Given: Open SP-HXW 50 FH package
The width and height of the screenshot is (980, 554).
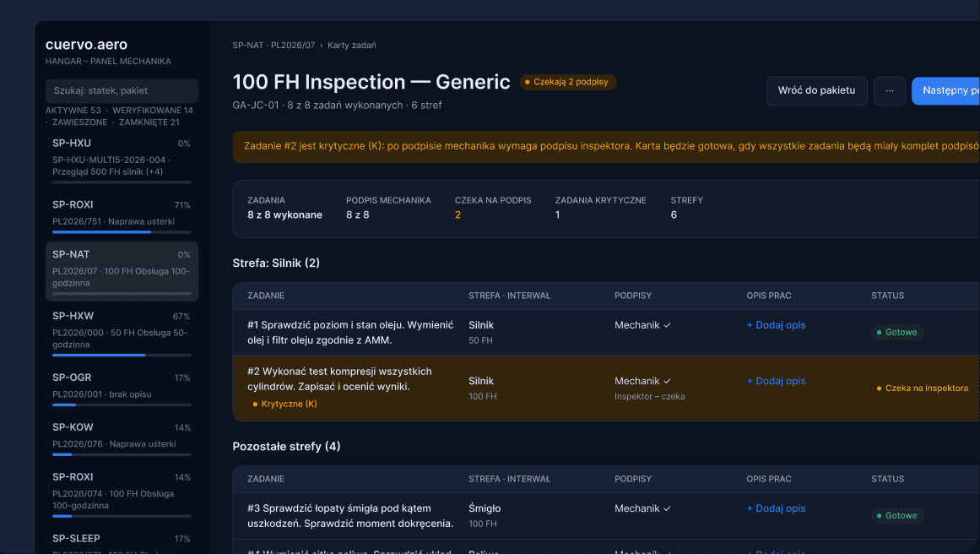Looking at the screenshot, I should click(x=122, y=332).
